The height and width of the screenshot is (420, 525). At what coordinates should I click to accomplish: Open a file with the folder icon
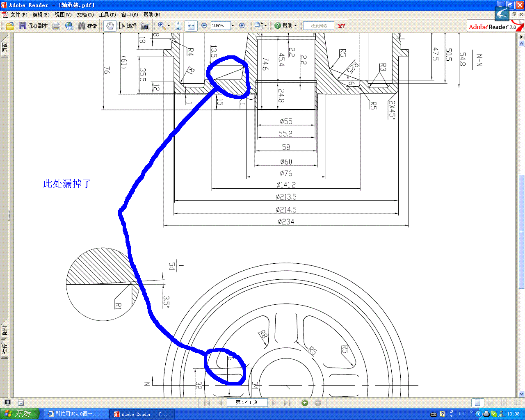(10, 26)
